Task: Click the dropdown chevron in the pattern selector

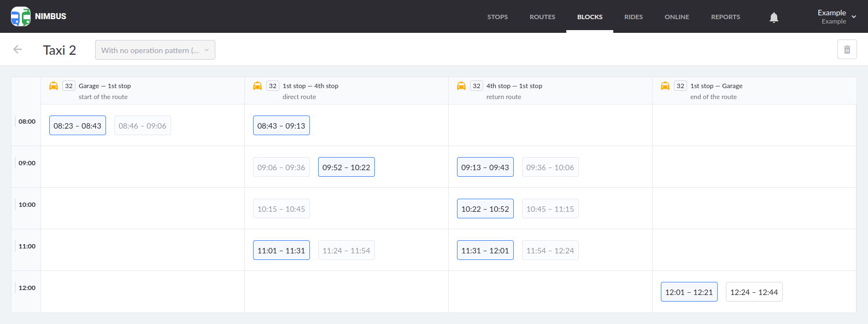Action: point(207,50)
